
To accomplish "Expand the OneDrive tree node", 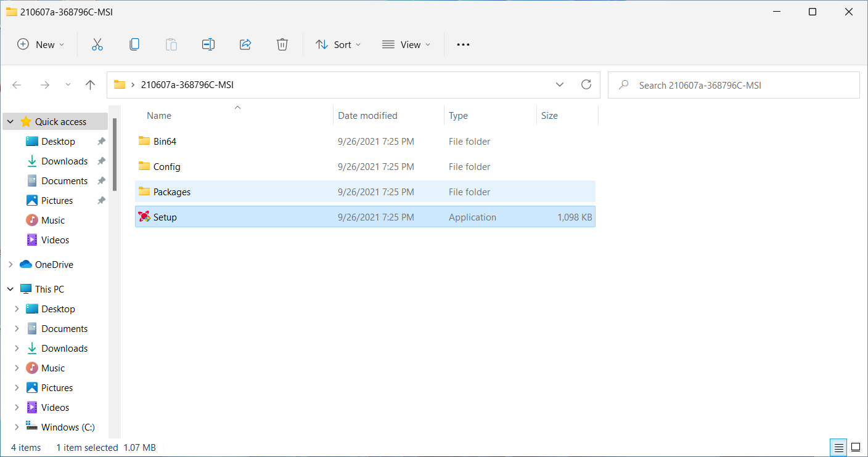I will (x=10, y=265).
